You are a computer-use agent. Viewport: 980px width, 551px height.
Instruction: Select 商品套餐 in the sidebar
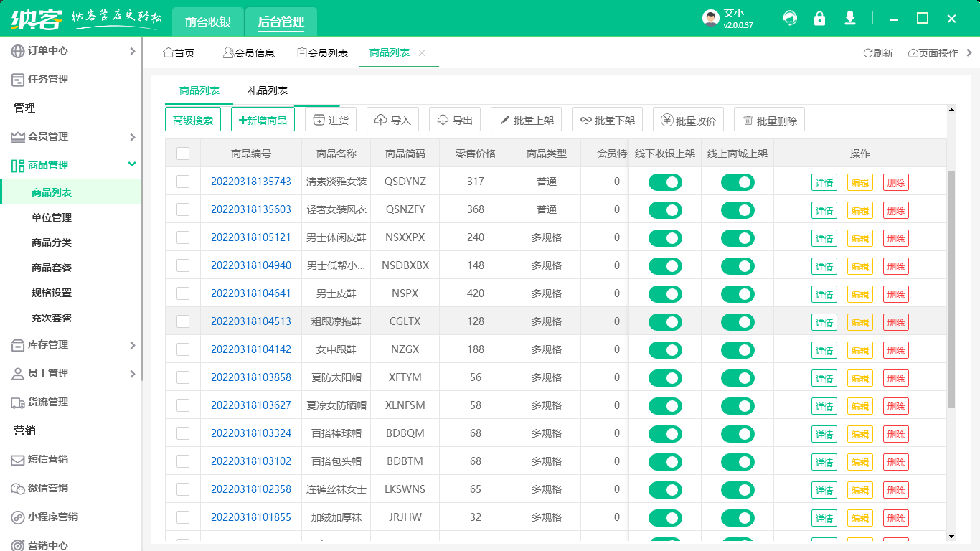coord(52,268)
